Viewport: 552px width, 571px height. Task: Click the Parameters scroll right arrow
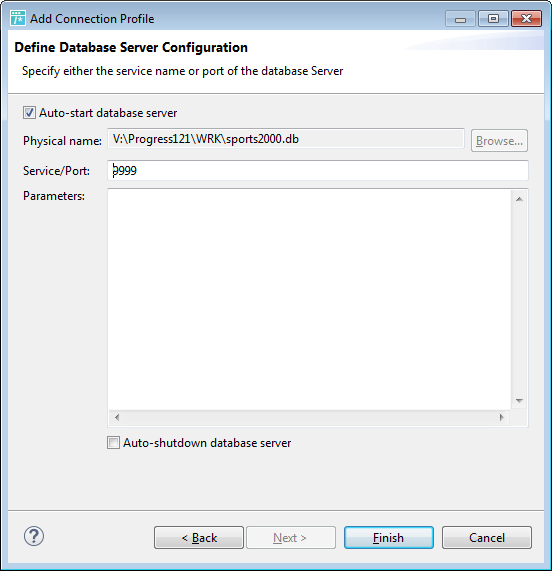[502, 417]
